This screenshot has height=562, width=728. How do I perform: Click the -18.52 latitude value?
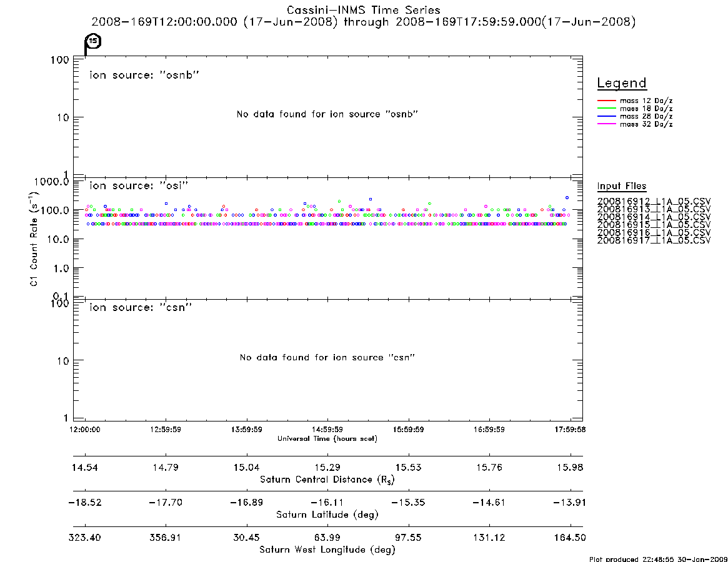(x=85, y=503)
